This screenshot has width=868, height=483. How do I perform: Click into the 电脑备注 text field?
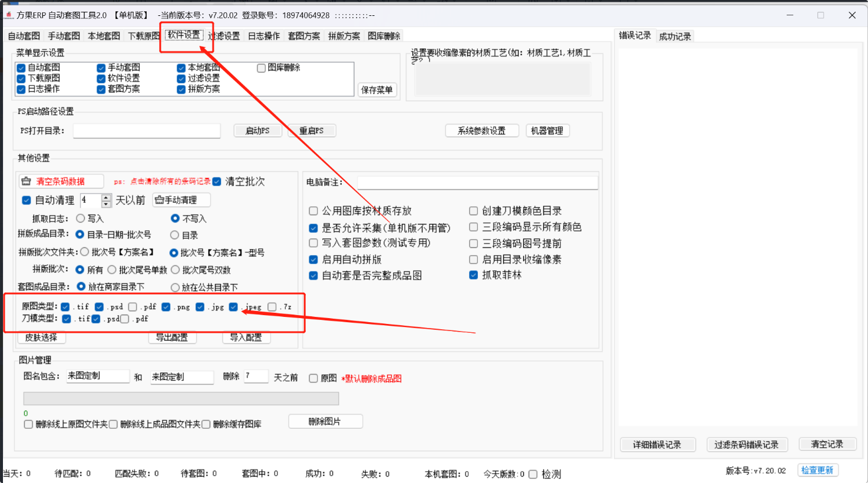click(477, 183)
